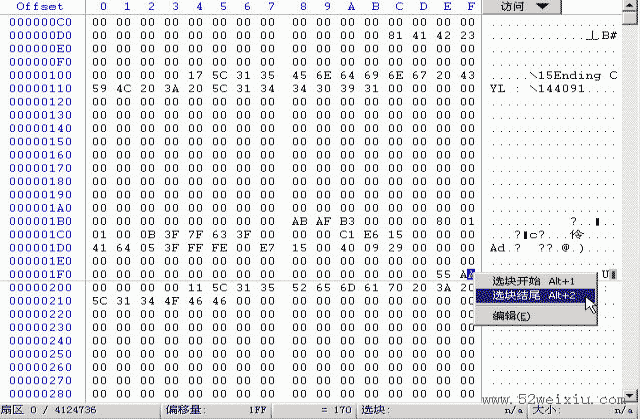
Task: Click byte 7F in row 000001C0
Action: click(196, 235)
